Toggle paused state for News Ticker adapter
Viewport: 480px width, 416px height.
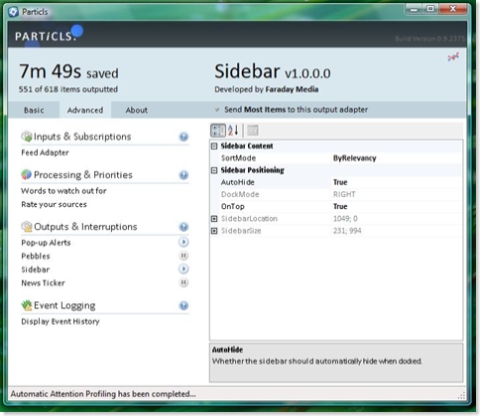click(x=184, y=283)
